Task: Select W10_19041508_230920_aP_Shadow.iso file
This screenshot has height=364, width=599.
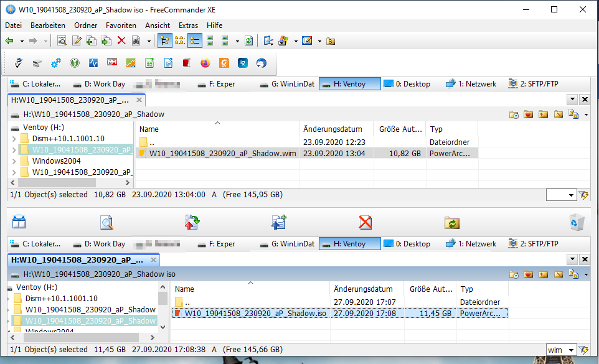Action: 255,313
